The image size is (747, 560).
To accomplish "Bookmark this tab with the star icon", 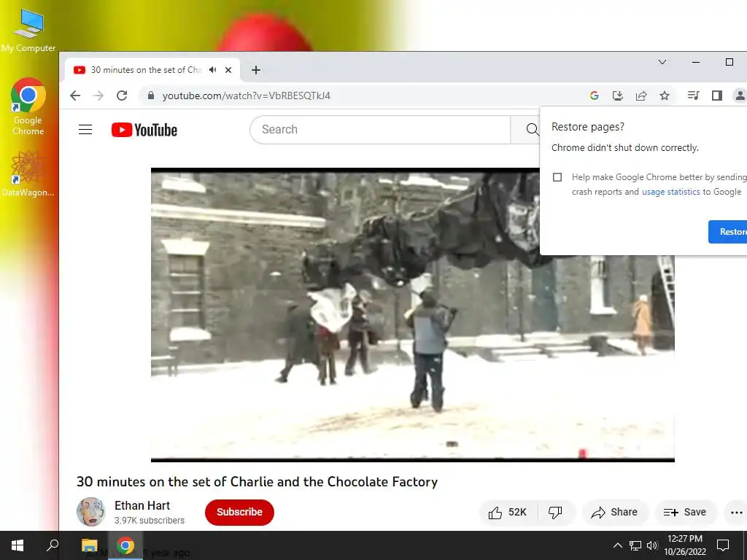I will pyautogui.click(x=665, y=96).
